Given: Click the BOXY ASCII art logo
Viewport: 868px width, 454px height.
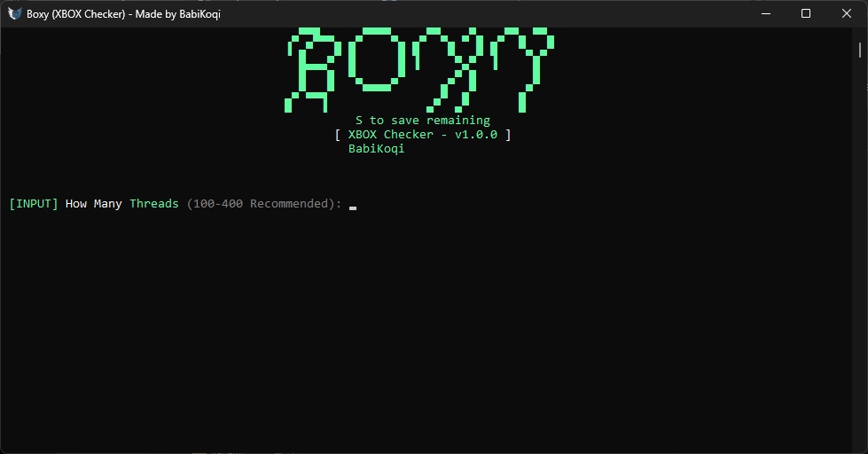Looking at the screenshot, I should click(419, 70).
